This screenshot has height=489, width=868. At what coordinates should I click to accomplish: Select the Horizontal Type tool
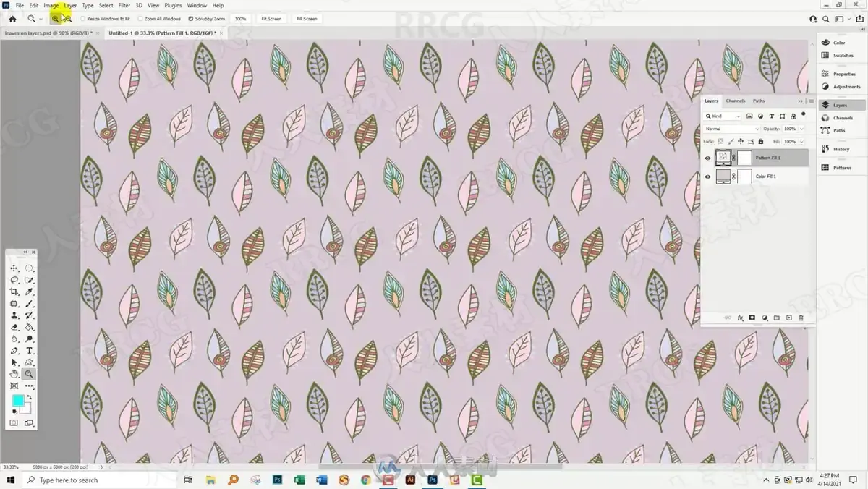click(x=29, y=351)
